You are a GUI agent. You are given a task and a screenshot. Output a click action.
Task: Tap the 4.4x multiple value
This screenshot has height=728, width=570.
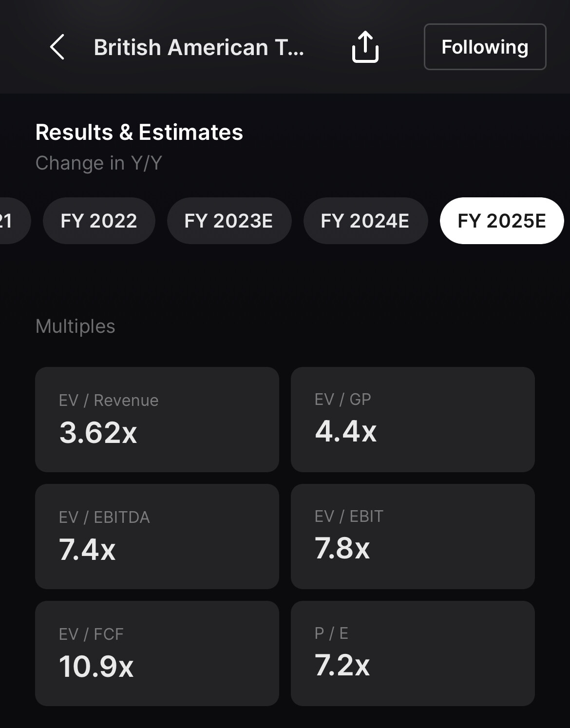pos(345,432)
